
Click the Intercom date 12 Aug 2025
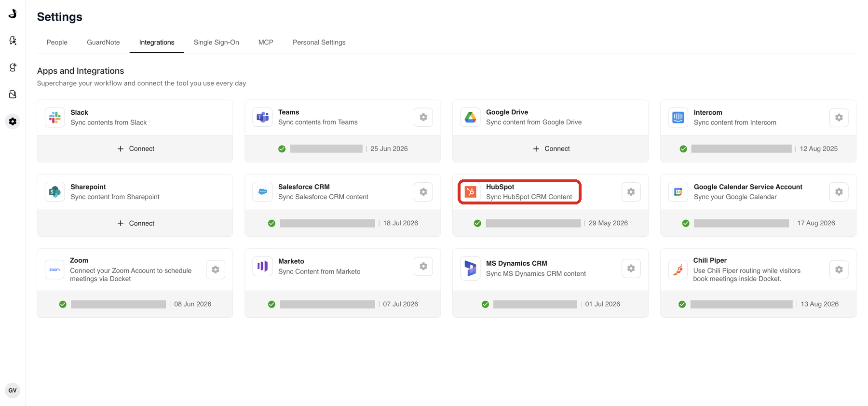819,149
